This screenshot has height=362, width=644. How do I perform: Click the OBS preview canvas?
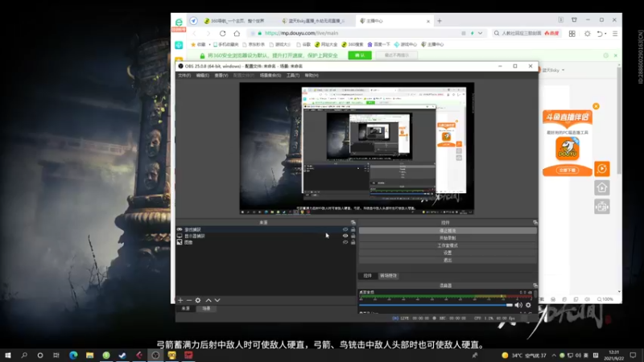(357, 148)
